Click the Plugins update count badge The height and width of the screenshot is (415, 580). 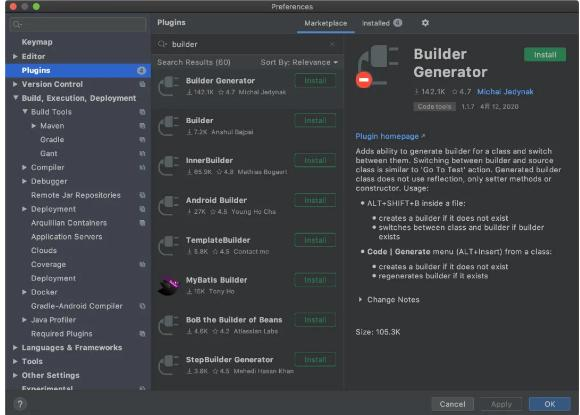coord(141,70)
